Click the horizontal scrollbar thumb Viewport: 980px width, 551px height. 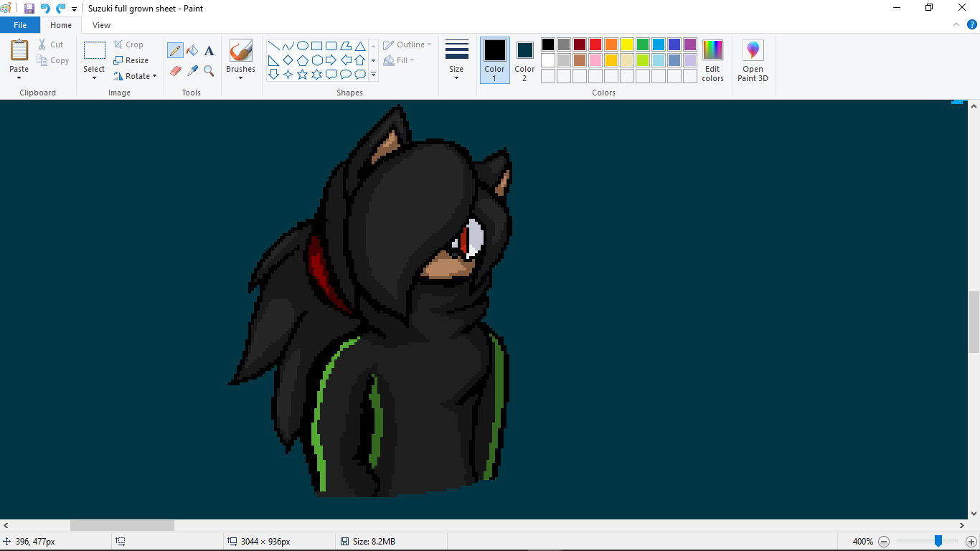coord(122,525)
